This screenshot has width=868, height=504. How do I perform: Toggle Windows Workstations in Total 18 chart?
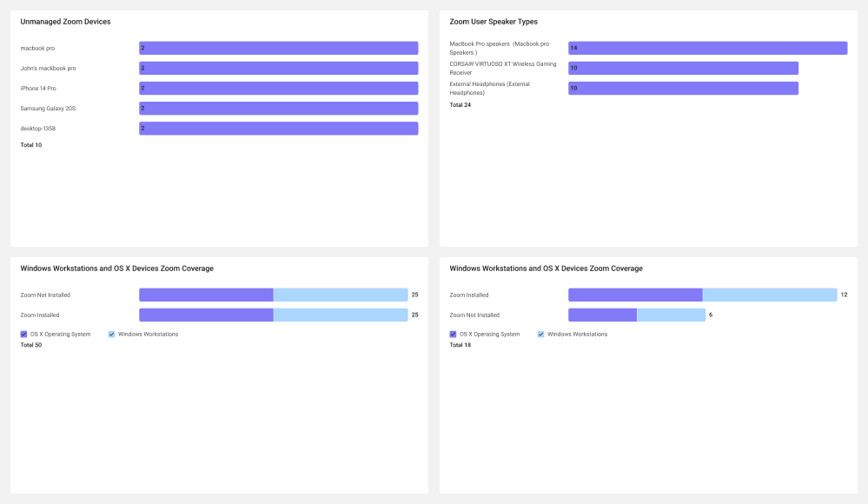(x=540, y=334)
